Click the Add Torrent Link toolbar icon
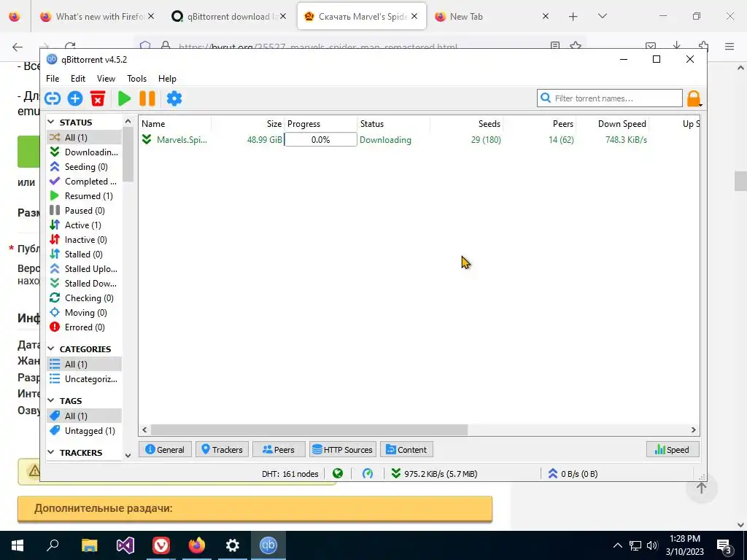Screen dimensions: 747x560 (x=53, y=98)
